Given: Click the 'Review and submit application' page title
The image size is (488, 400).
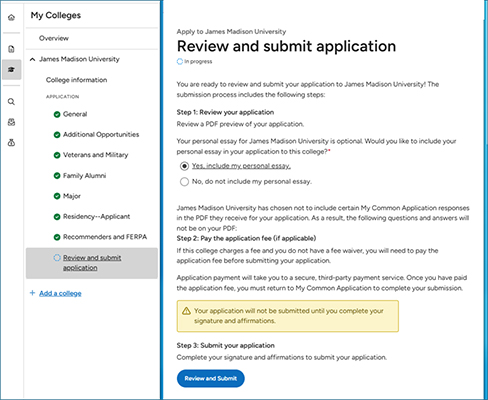Looking at the screenshot, I should tap(286, 46).
